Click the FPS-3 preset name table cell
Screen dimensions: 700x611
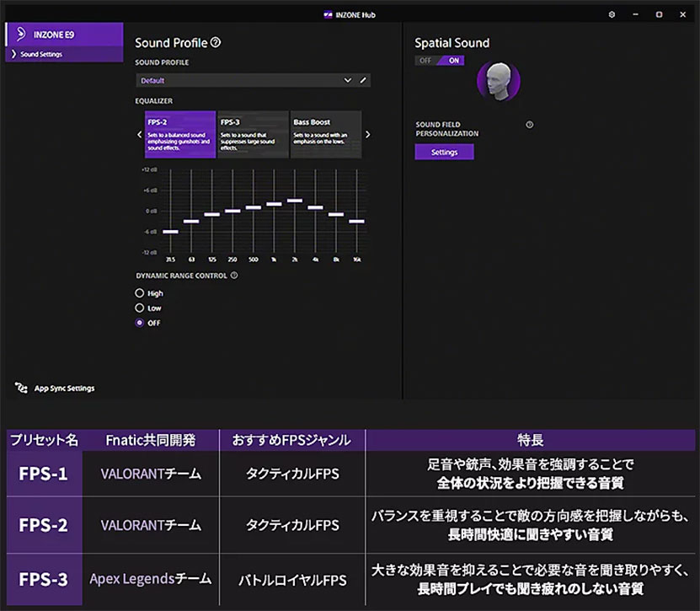pos(44,580)
